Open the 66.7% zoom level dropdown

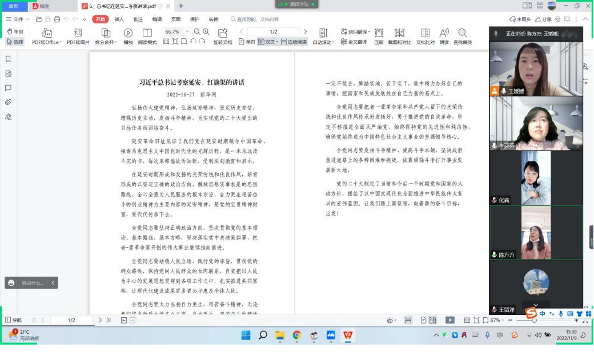point(177,32)
